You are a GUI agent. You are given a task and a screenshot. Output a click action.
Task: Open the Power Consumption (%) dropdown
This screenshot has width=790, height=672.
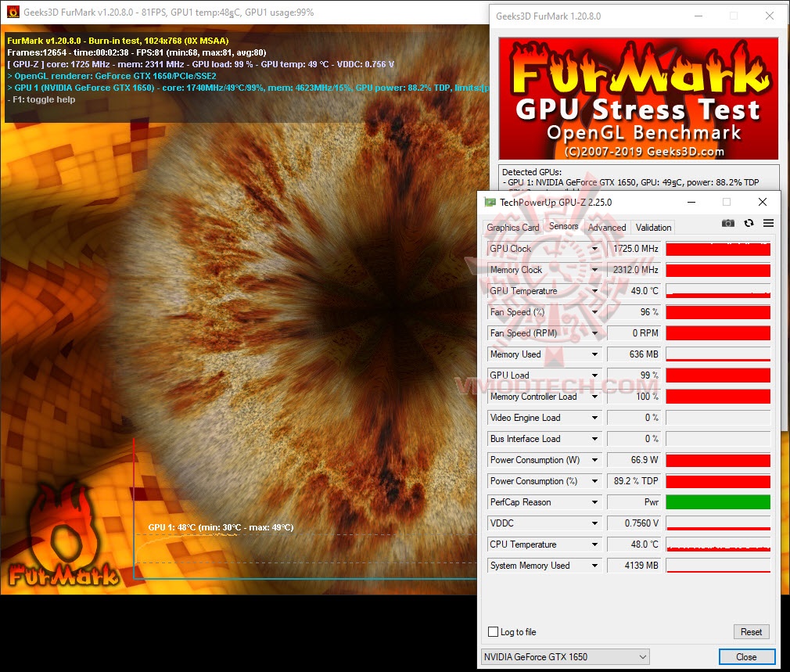pyautogui.click(x=594, y=482)
